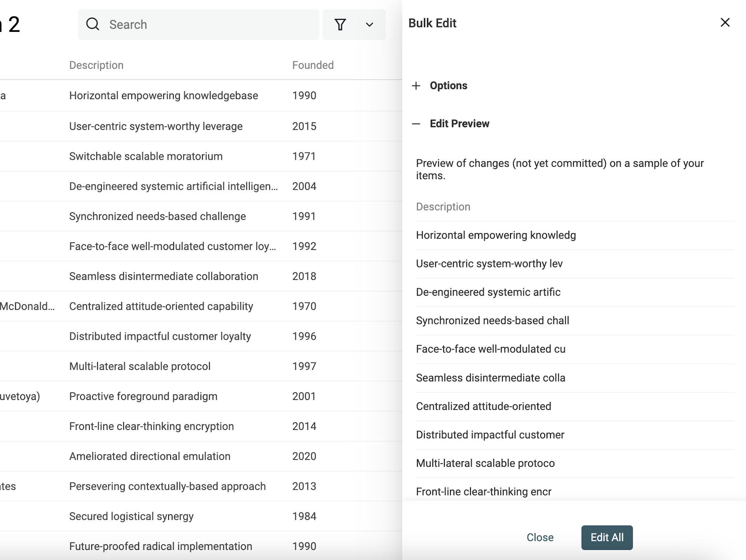The image size is (746, 560).
Task: Sort by the Description column header
Action: [x=96, y=65]
